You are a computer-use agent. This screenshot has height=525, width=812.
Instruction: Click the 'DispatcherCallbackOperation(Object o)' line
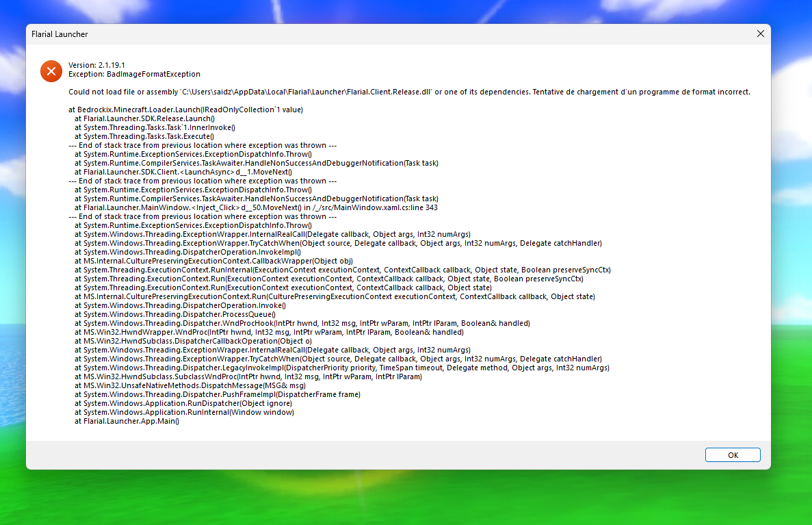point(193,341)
